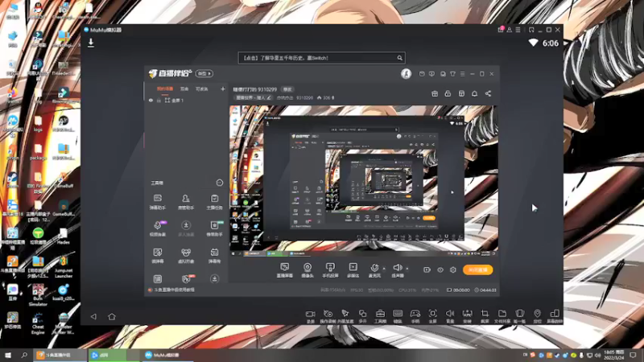Edit stream category via pencil icon
Viewport: 644px width, 362px height.
pyautogui.click(x=269, y=97)
